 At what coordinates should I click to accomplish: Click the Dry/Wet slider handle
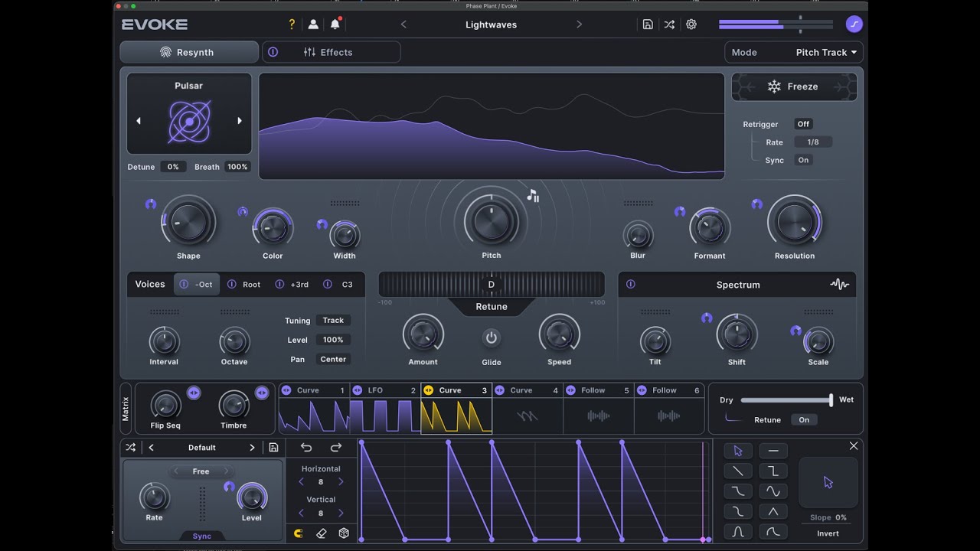831,399
